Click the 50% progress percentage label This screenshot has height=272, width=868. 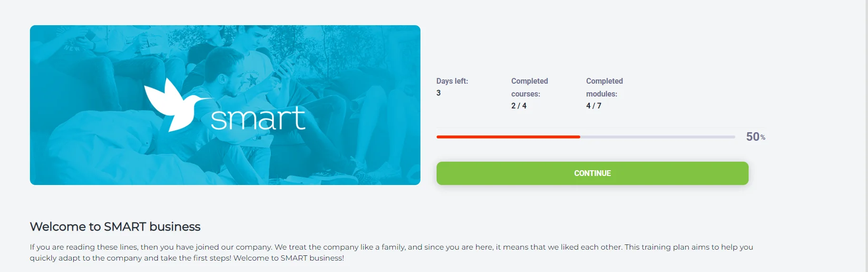[x=755, y=137]
